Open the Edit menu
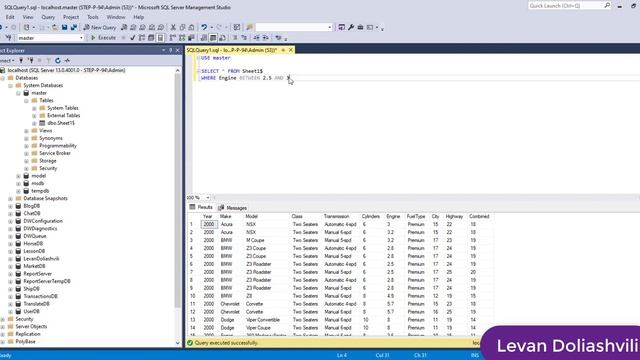Screen dimensions: 640x360 pyautogui.click(x=10, y=17)
